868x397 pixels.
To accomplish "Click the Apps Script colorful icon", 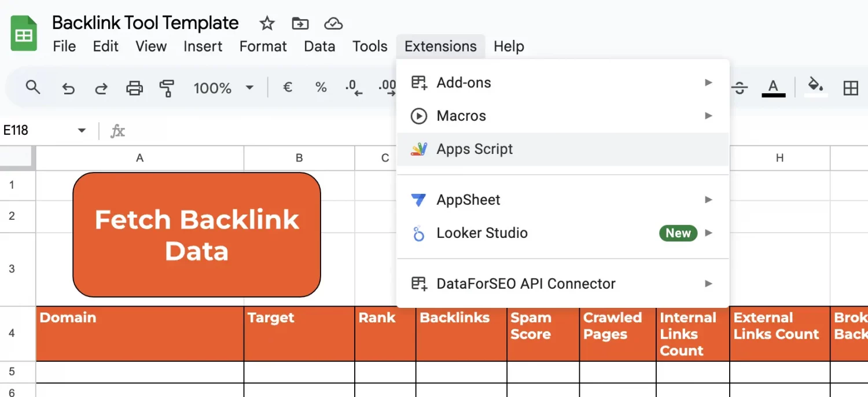I will (x=419, y=149).
